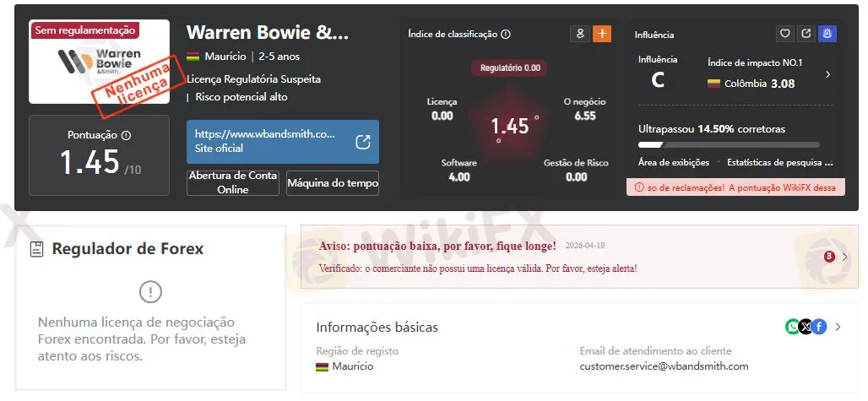The height and width of the screenshot is (401, 868).
Task: Click the Warren Bowie & Smith logo thumbnail
Action: 99,62
